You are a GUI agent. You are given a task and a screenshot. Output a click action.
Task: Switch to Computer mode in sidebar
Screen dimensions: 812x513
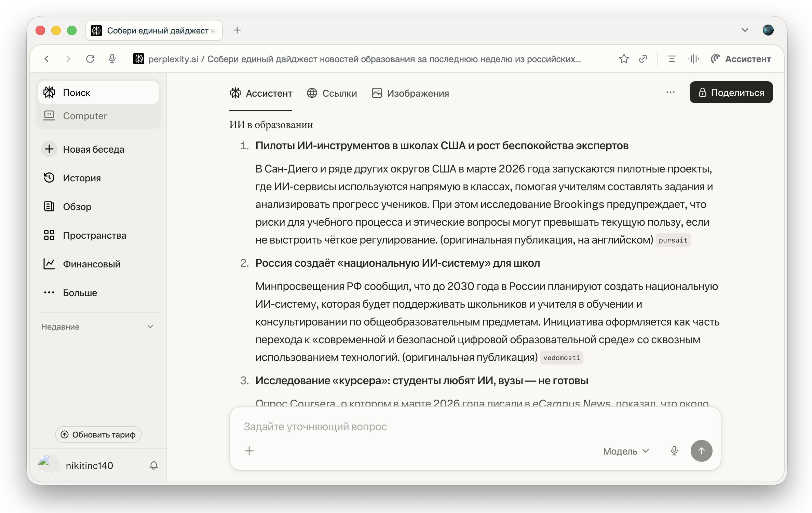tap(98, 116)
